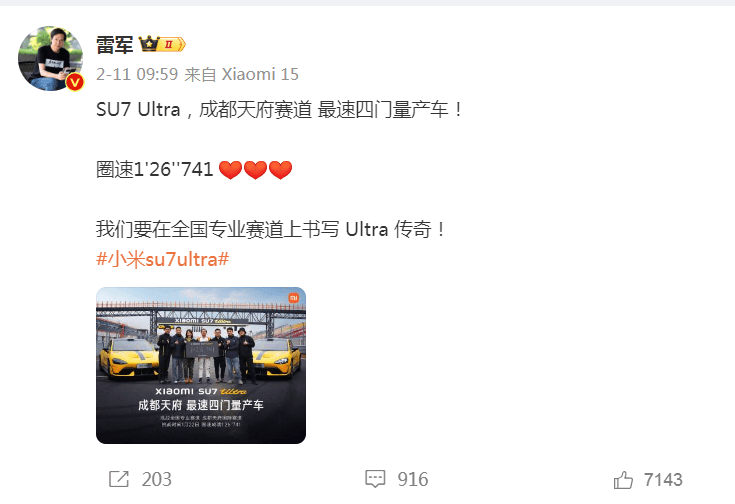Open the username 雷军 link
735x504 pixels.
pyautogui.click(x=114, y=45)
